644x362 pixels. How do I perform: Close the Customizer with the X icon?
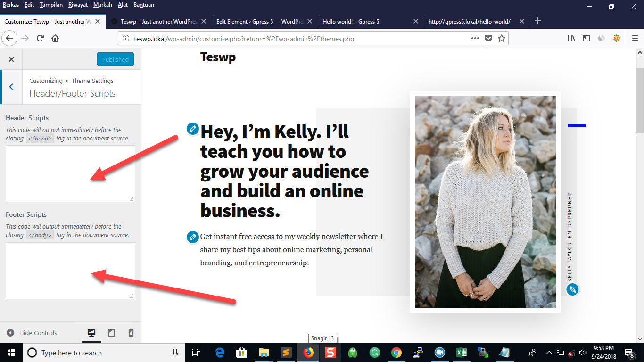coord(11,59)
